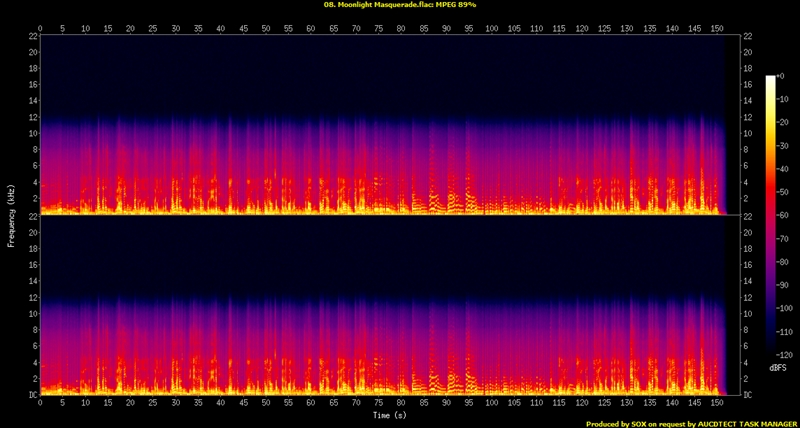Screen dimensions: 800x428
Task: Click the -120 label at dBFS scale bottom
Action: click(x=787, y=354)
